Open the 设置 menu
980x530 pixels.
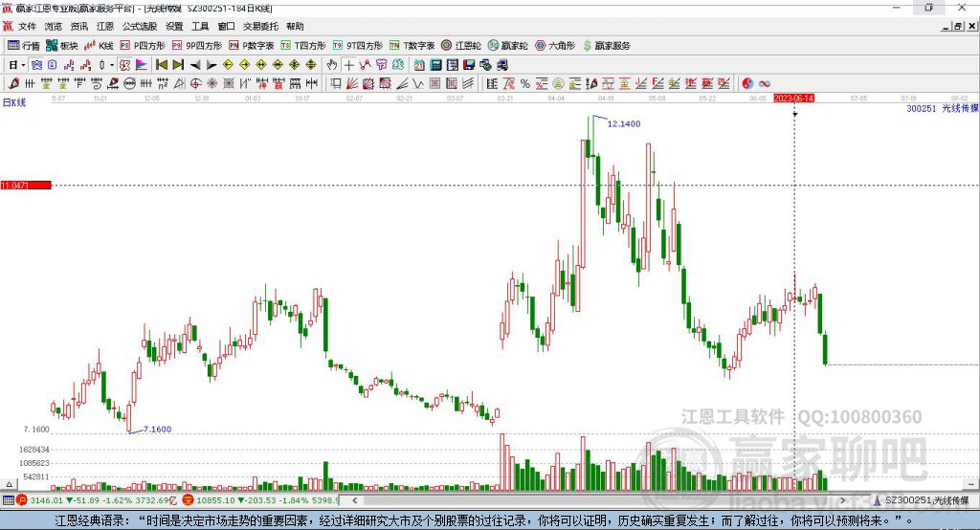click(x=174, y=26)
